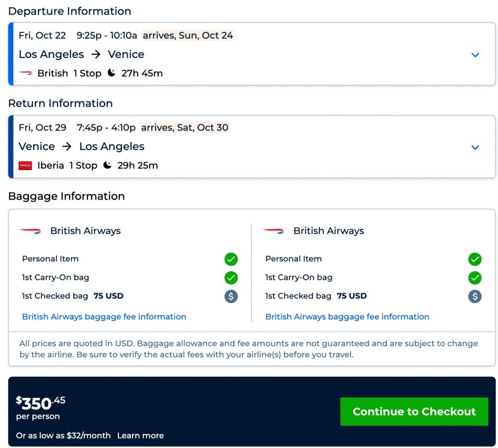Expand departure flight details chevron
This screenshot has height=448, width=498.
click(x=475, y=55)
